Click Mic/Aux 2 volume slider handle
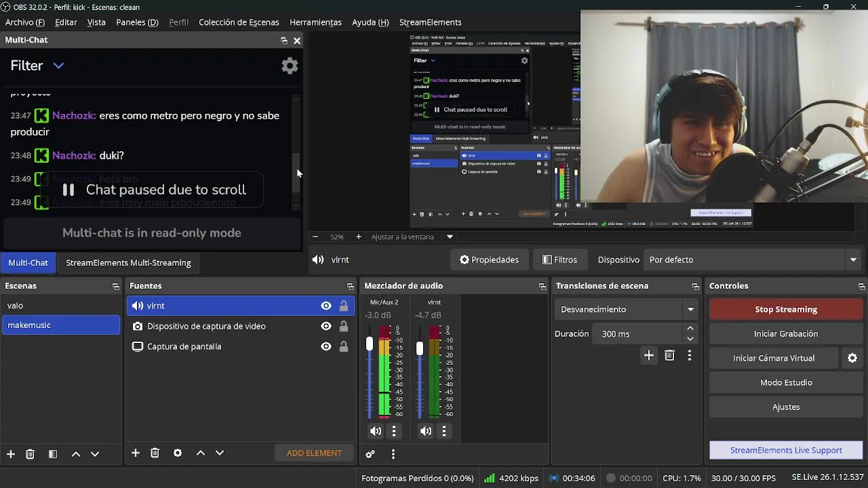The height and width of the screenshot is (488, 868). click(370, 344)
